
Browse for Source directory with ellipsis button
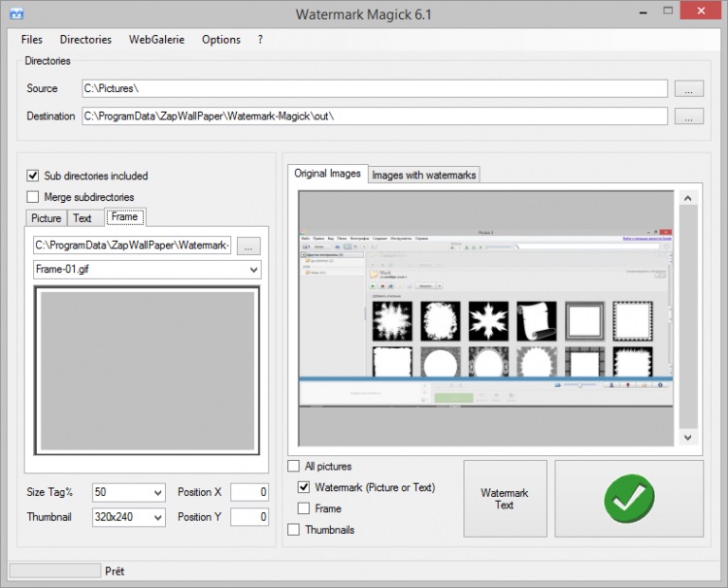click(688, 89)
